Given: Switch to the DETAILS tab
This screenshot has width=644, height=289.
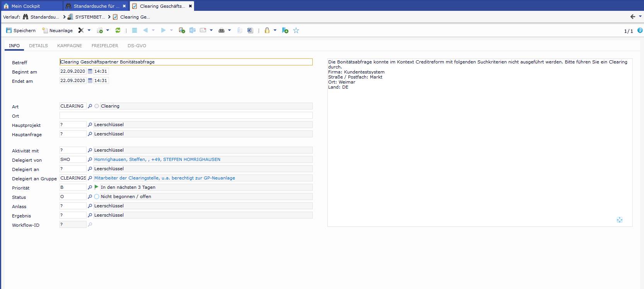Looking at the screenshot, I should pos(38,46).
